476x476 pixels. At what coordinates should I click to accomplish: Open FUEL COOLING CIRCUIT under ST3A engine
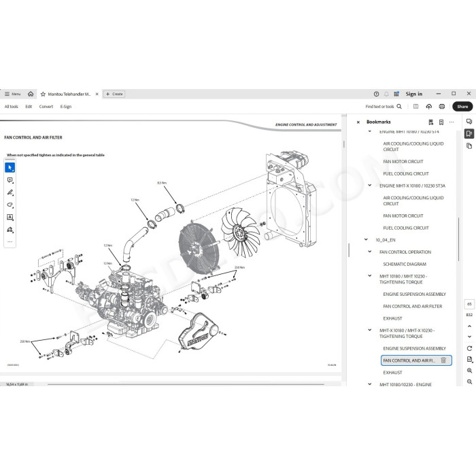[x=406, y=228]
